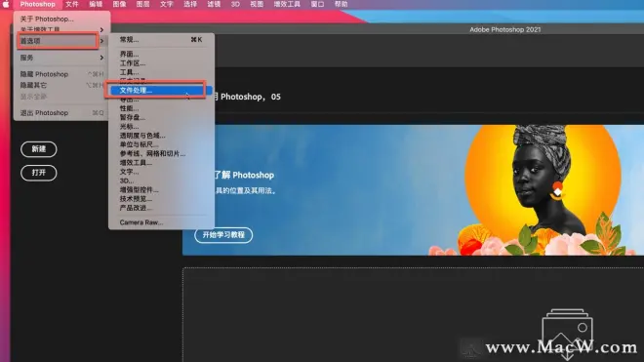
Task: Select 光标... in preferences submenu
Action: (x=161, y=126)
